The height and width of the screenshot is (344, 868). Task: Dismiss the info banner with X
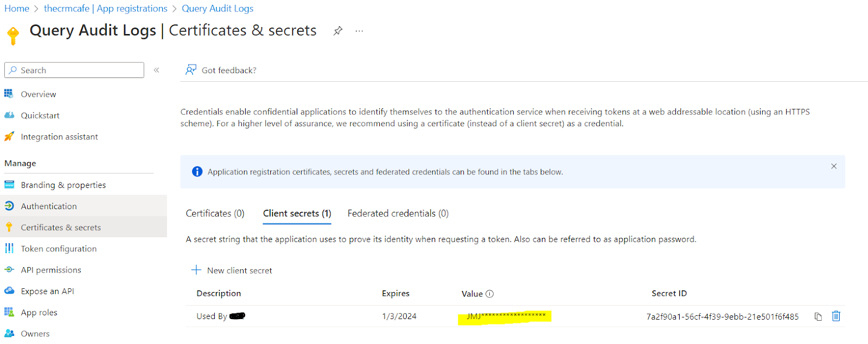(834, 166)
